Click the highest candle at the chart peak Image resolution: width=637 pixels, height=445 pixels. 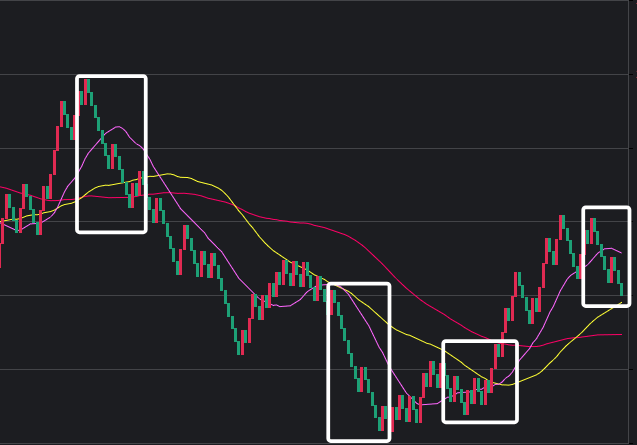pyautogui.click(x=87, y=91)
